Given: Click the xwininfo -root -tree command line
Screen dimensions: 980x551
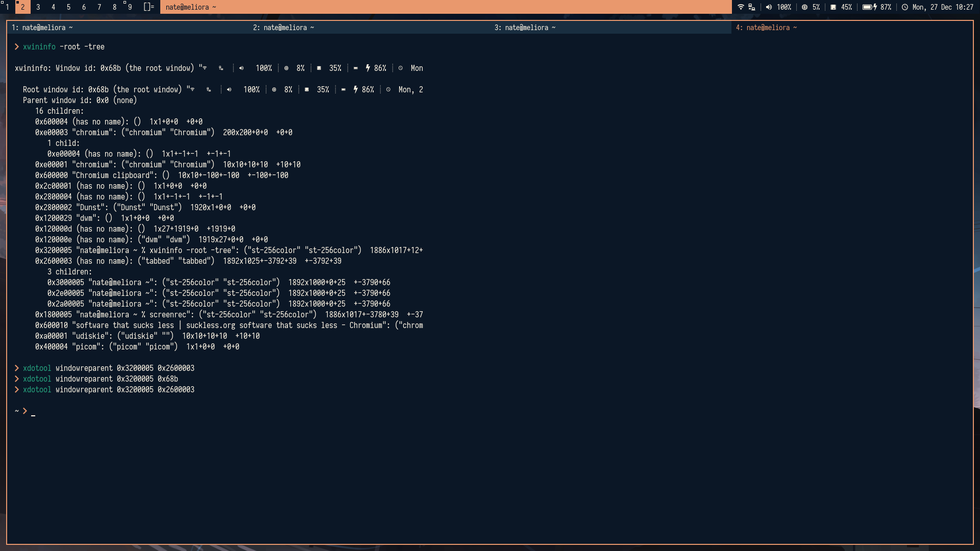Looking at the screenshot, I should 63,47.
